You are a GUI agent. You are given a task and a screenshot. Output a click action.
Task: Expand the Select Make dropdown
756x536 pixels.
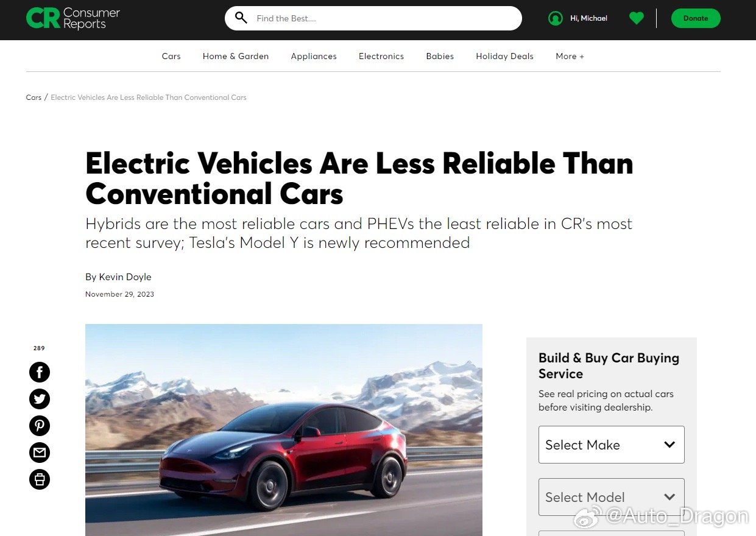click(x=611, y=445)
